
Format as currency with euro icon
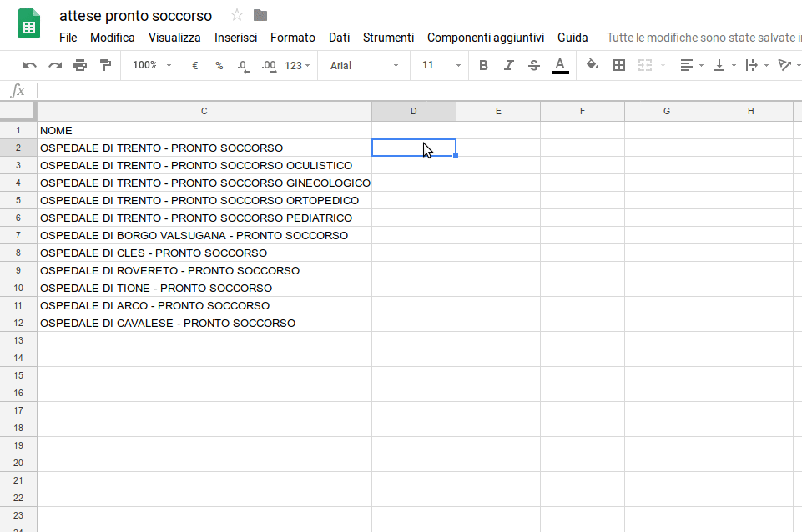(x=195, y=65)
